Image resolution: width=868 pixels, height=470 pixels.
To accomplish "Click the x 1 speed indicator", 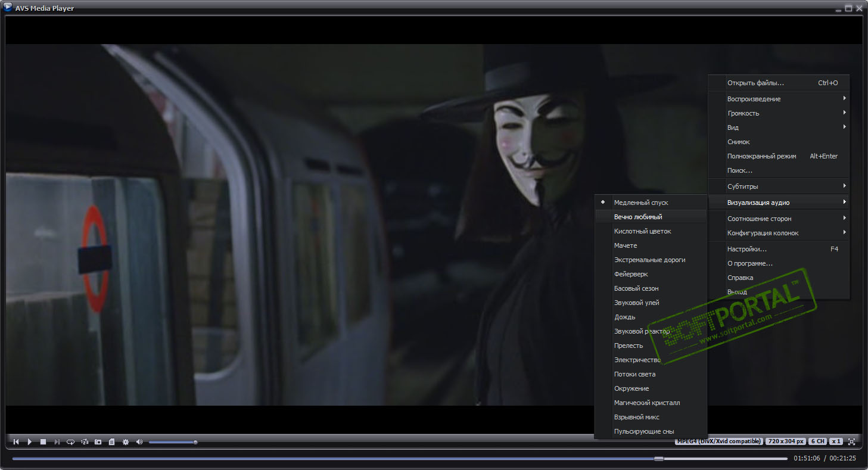I will 836,441.
